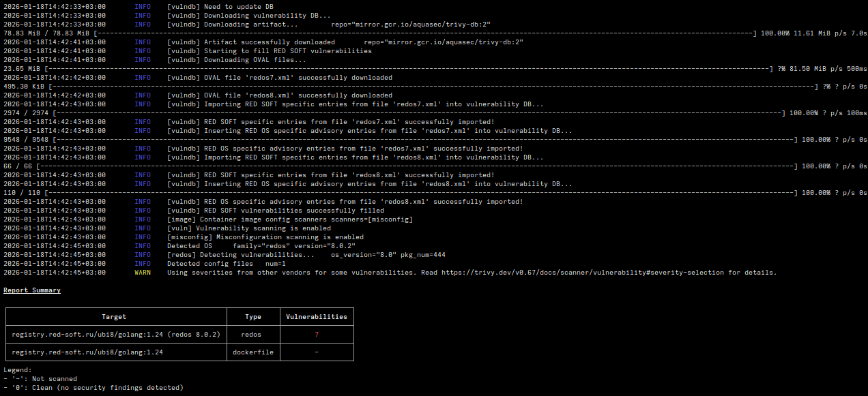Click the underlined Report Summary heading
The width and height of the screenshot is (868, 396).
click(32, 290)
